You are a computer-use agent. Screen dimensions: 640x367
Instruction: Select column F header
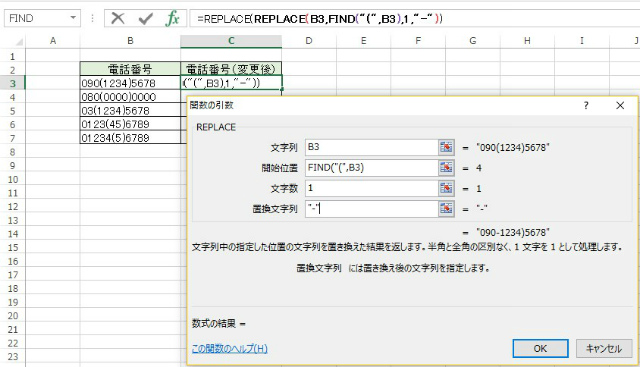[418, 41]
